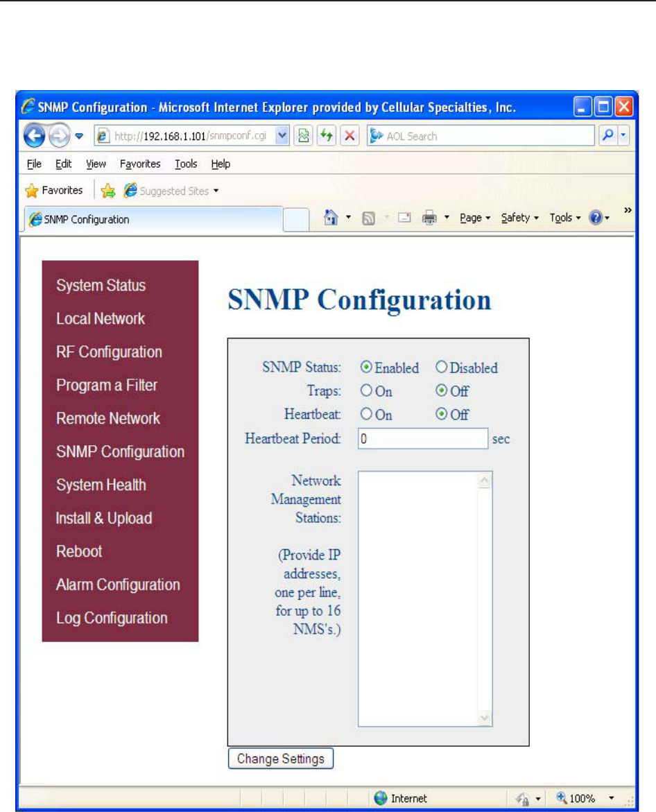Image resolution: width=656 pixels, height=812 pixels.
Task: Refresh the page with green arrows icon
Action: (x=326, y=136)
